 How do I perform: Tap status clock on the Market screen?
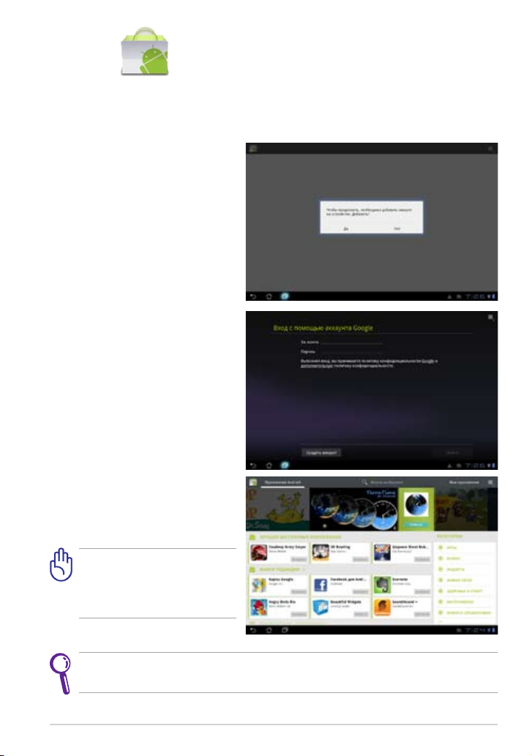click(476, 630)
